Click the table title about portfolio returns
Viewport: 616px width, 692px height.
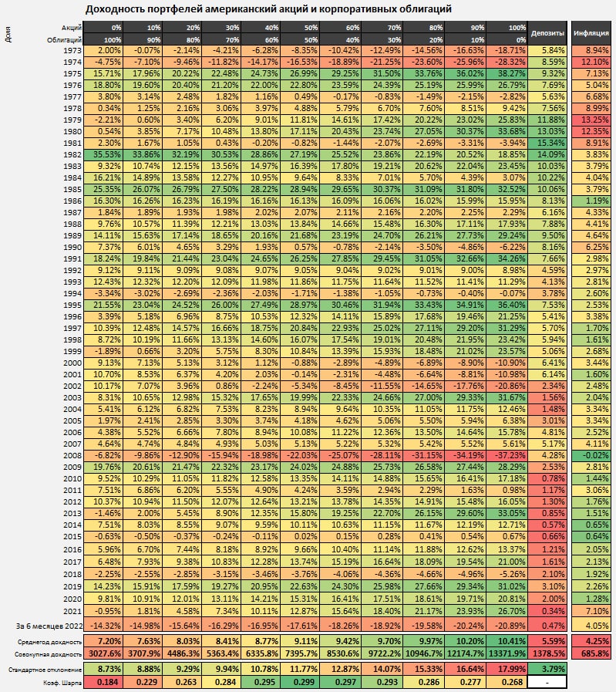[268, 9]
